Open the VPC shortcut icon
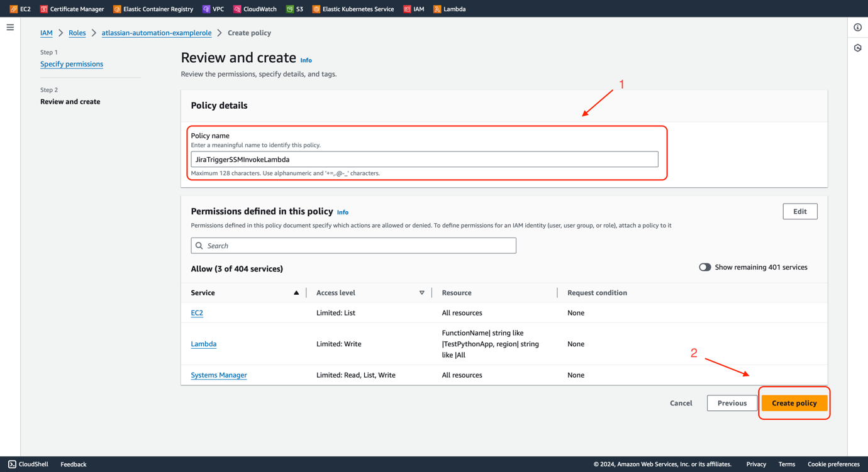 click(206, 9)
